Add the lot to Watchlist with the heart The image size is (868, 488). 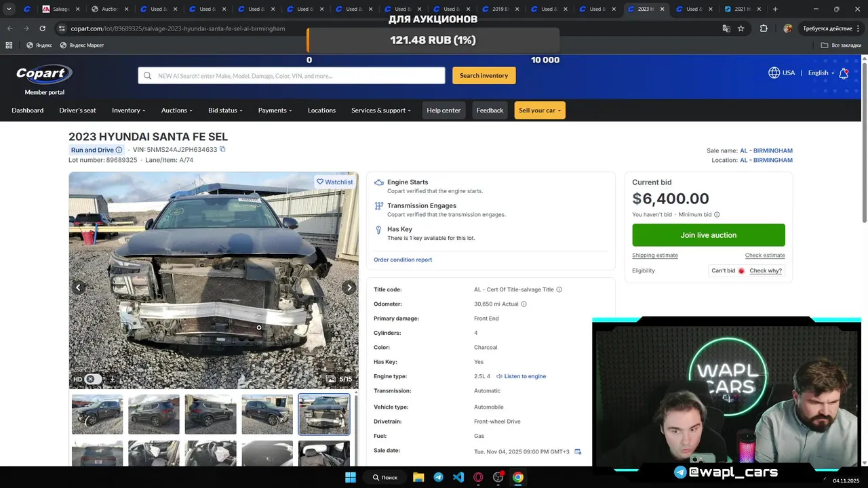[320, 182]
